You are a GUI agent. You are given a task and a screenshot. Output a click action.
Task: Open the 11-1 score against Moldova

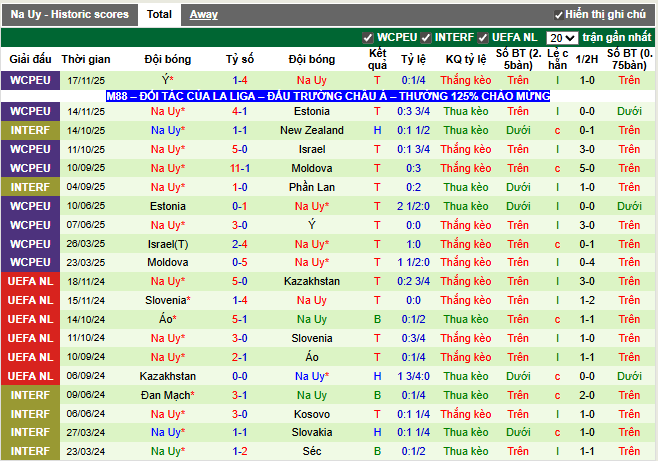(x=240, y=168)
